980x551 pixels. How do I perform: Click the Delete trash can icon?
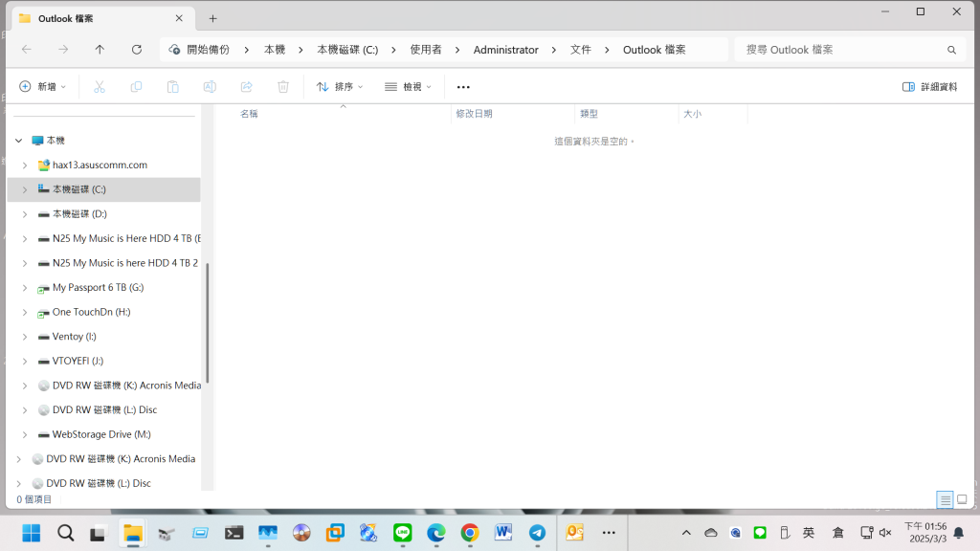[x=283, y=87]
